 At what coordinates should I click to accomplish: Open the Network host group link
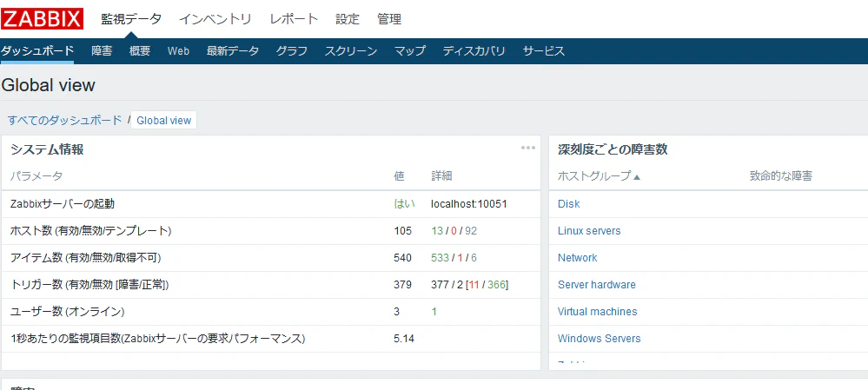(578, 258)
